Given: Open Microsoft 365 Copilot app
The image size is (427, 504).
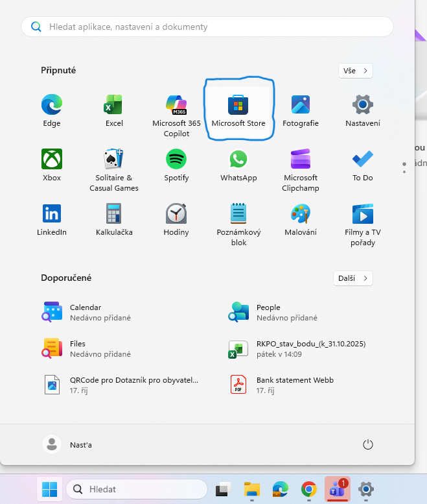Looking at the screenshot, I should point(176,110).
